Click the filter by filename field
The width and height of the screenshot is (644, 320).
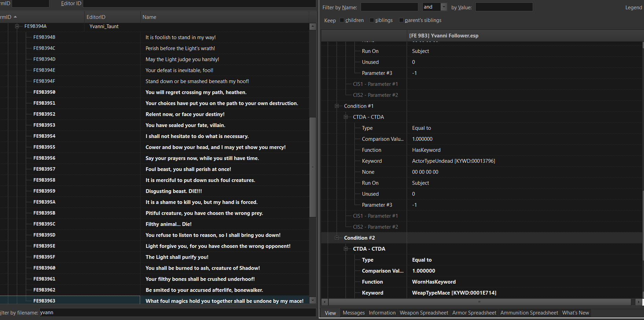pos(178,312)
